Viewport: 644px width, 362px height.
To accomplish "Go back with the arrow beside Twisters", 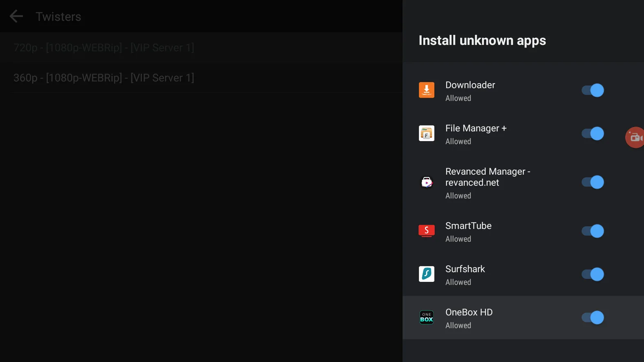I will pyautogui.click(x=16, y=16).
